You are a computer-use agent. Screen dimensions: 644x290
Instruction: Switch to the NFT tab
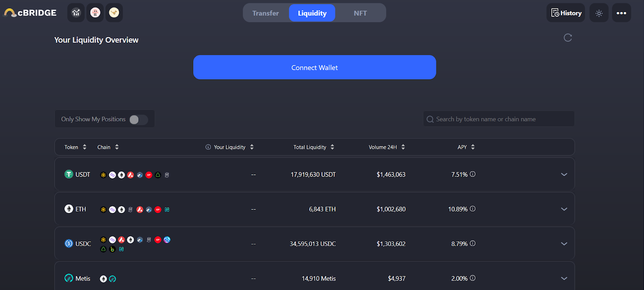point(360,13)
